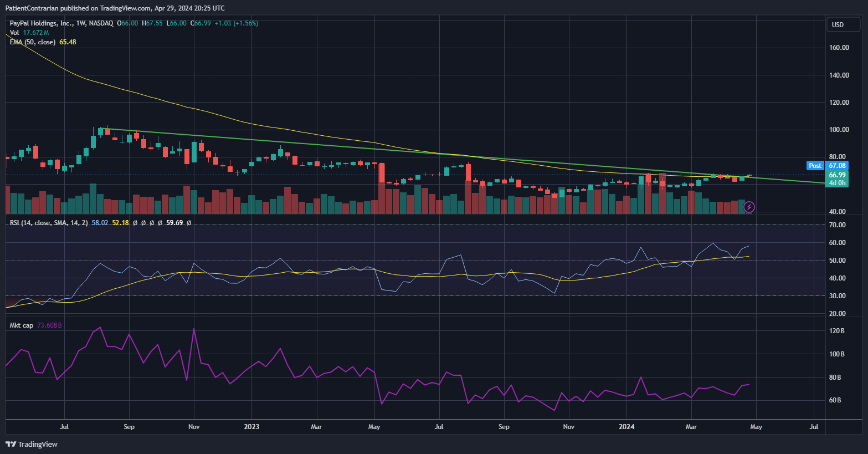Select the RSI (14, close, SMA, 14, 2) legend

pos(49,222)
